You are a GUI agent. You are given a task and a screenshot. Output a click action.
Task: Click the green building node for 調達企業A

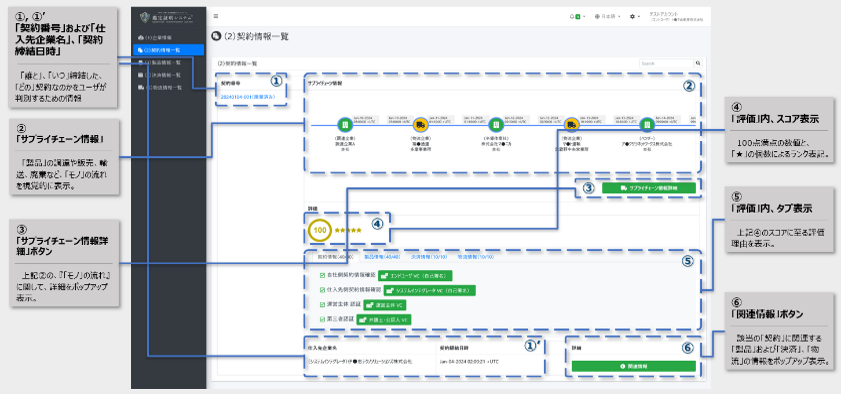coord(344,125)
